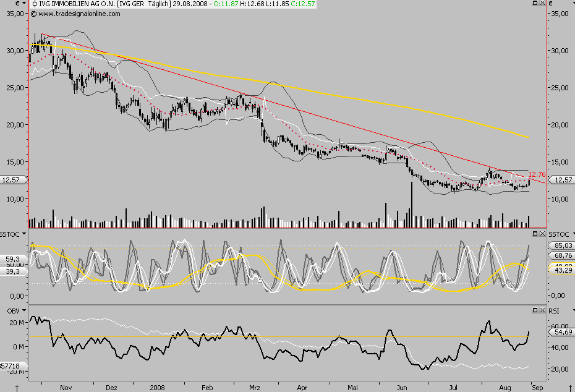Click the 25,00 tick on right price axis
This screenshot has width=575, height=392.
point(560,88)
